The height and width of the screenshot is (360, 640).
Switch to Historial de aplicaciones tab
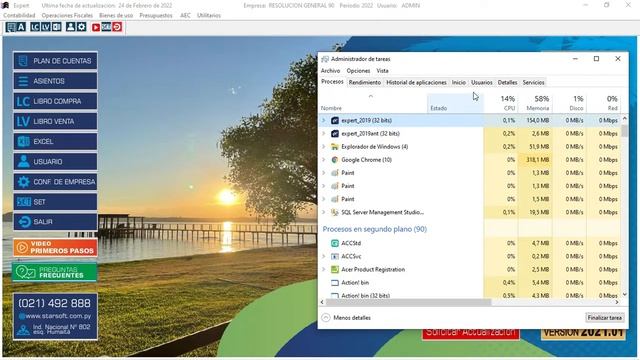(x=416, y=82)
